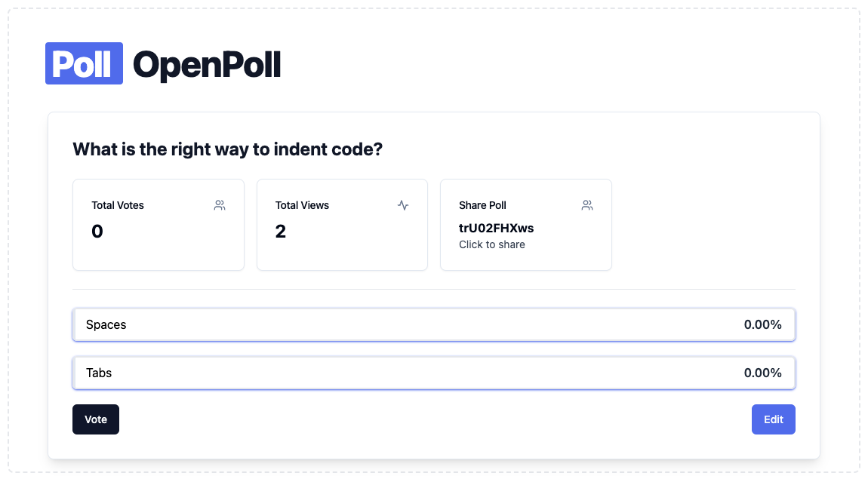Click the people icon in Total Votes card
The height and width of the screenshot is (479, 868).
pos(220,205)
